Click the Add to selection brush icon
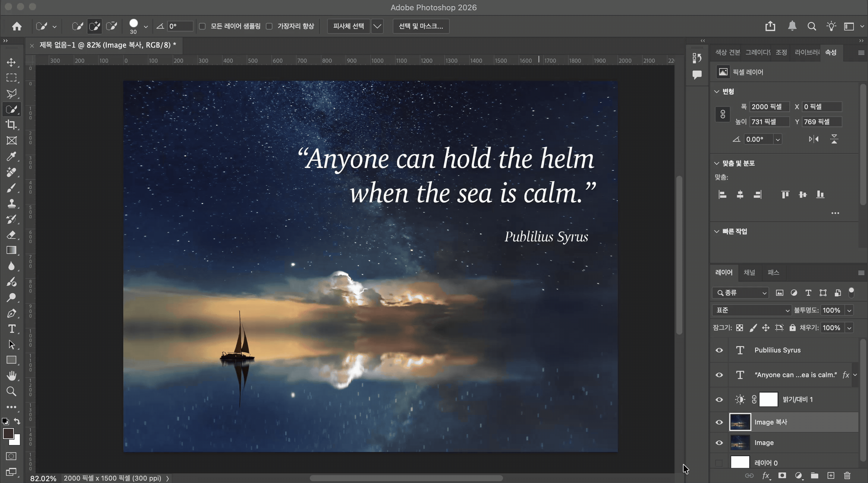The width and height of the screenshot is (868, 483). 95,26
